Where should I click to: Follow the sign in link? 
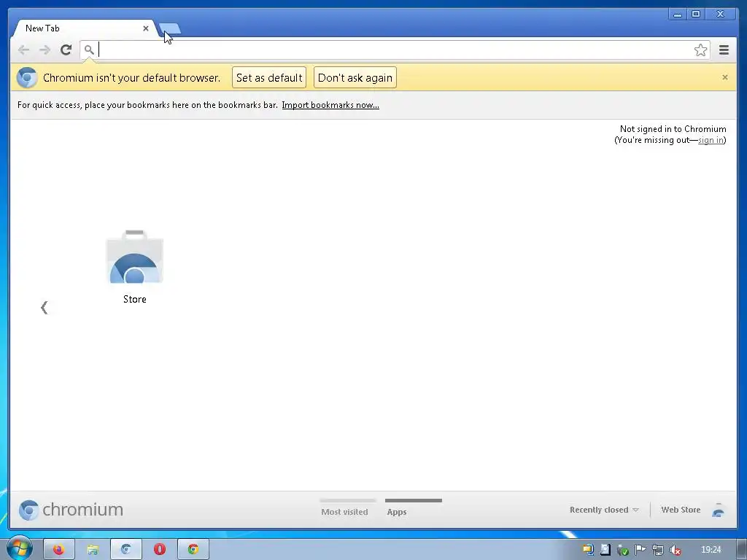pyautogui.click(x=711, y=140)
